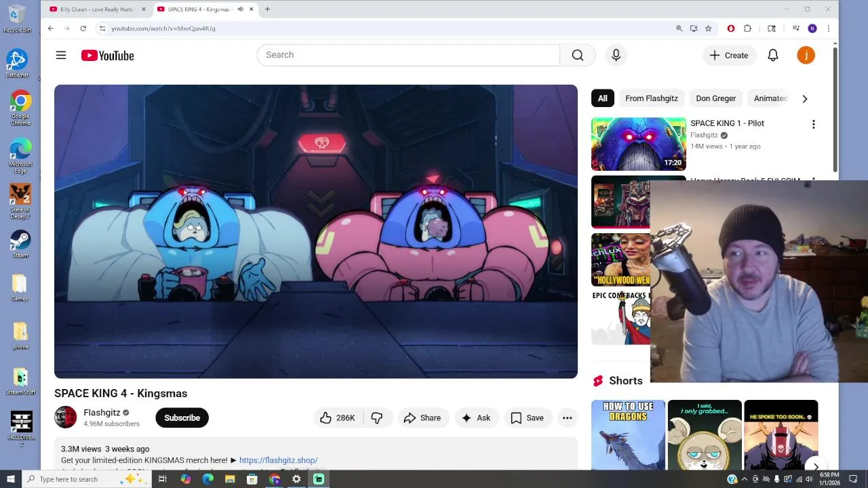Viewport: 868px width, 488px height.
Task: Reload the current page
Action: click(x=83, y=28)
